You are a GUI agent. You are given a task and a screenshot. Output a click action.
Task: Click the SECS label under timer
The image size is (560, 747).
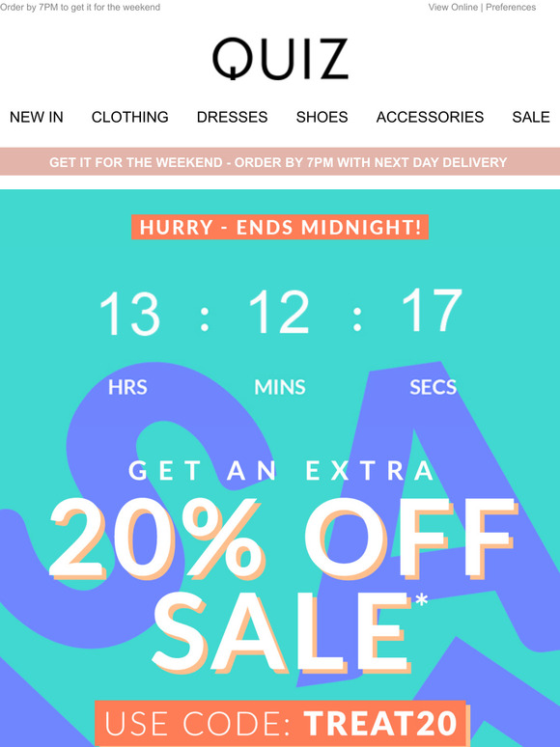pyautogui.click(x=433, y=387)
